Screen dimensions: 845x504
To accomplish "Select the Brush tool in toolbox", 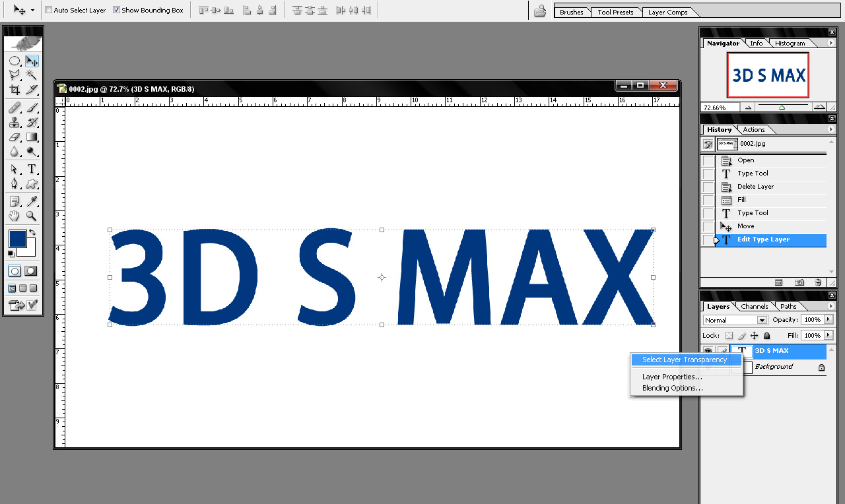I will tap(31, 108).
